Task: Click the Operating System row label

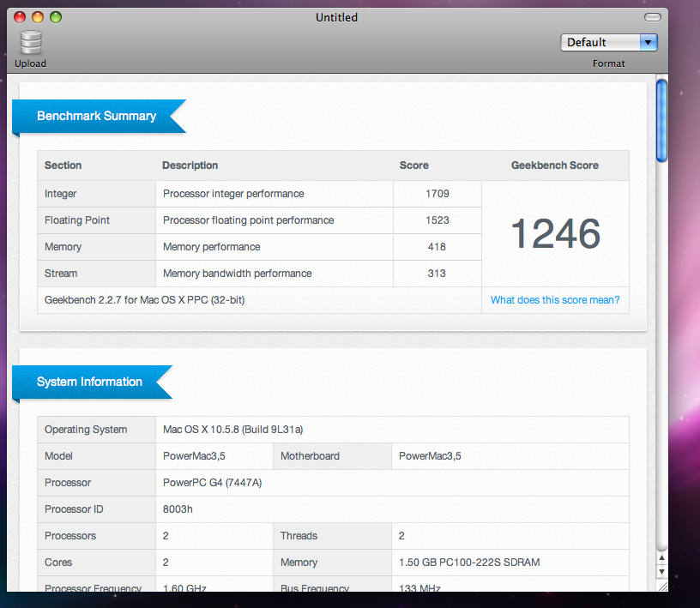Action: pyautogui.click(x=86, y=430)
